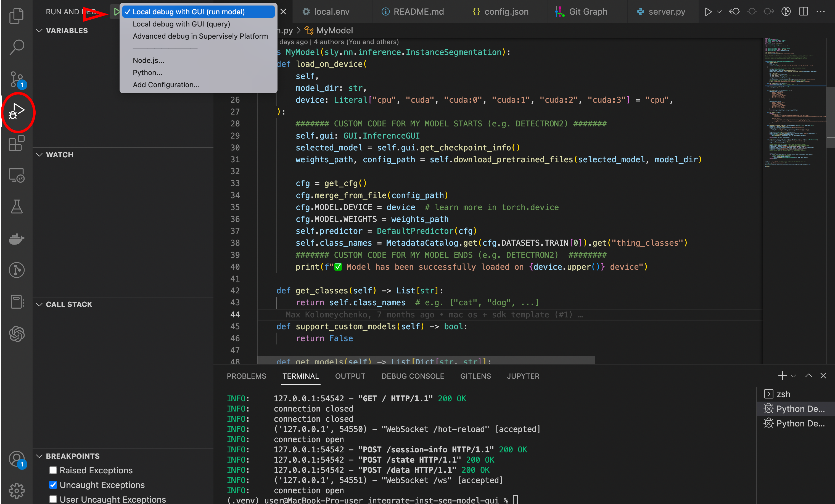Open the Testing flask icon
835x504 pixels.
[x=17, y=207]
